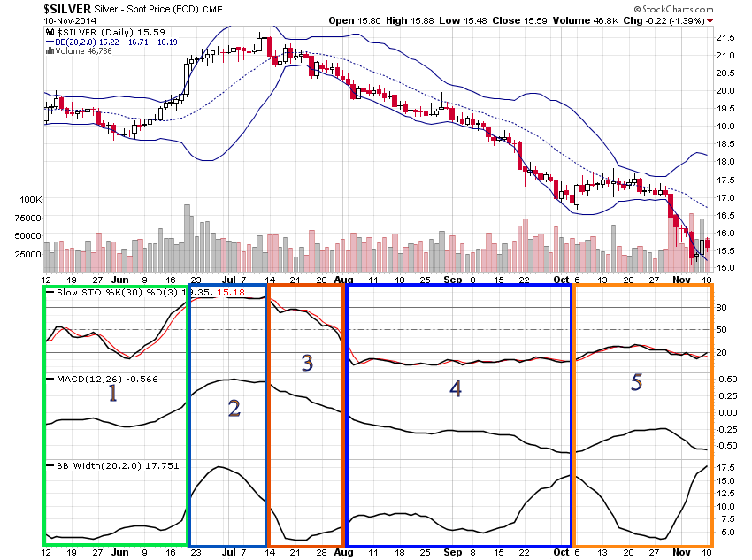Image resolution: width=752 pixels, height=560 pixels.
Task: Select the chart date 10-Nov-2014
Action: pyautogui.click(x=70, y=20)
